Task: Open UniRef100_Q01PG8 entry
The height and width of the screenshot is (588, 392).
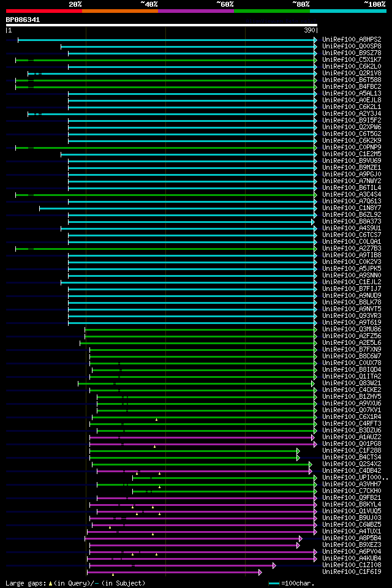Action: point(352,445)
